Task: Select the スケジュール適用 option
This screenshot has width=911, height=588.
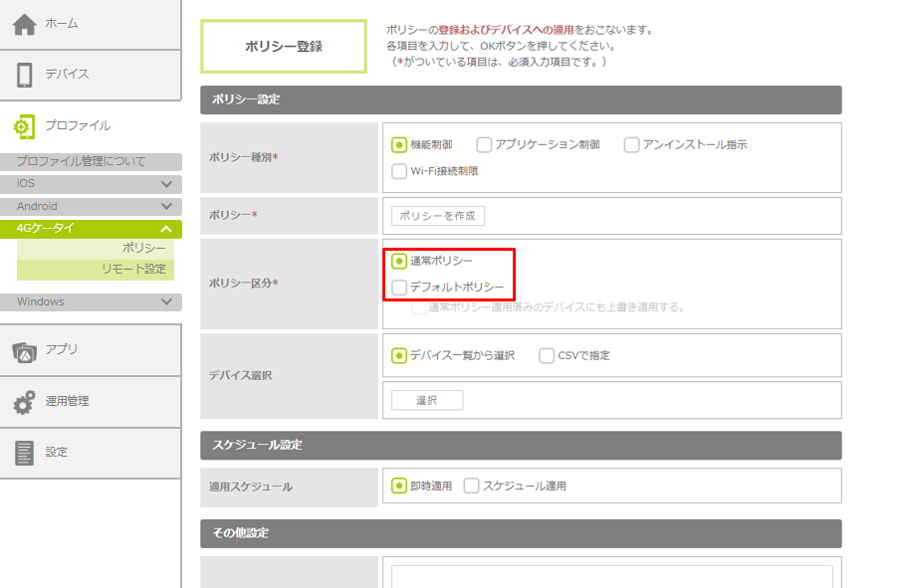Action: 472,487
